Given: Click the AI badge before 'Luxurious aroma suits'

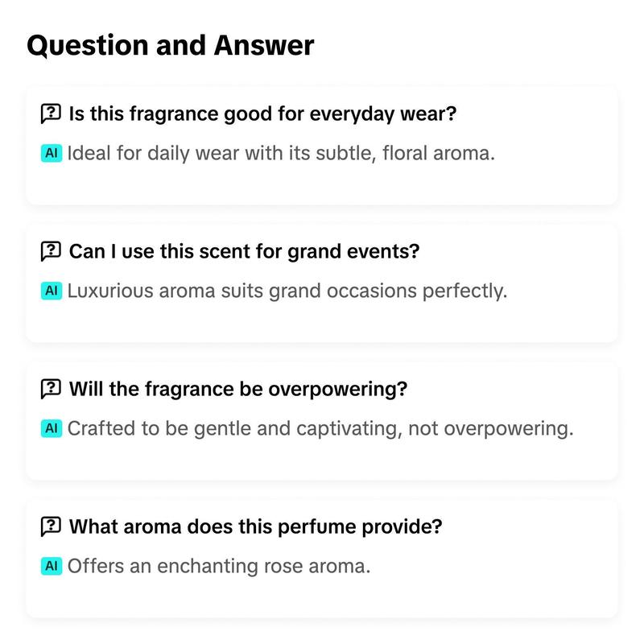Looking at the screenshot, I should (52, 291).
